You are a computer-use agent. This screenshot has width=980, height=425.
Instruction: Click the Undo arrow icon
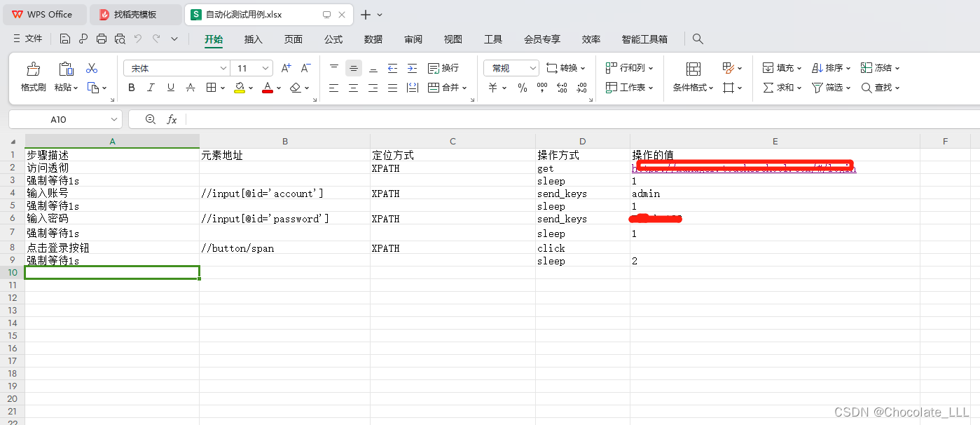click(138, 39)
